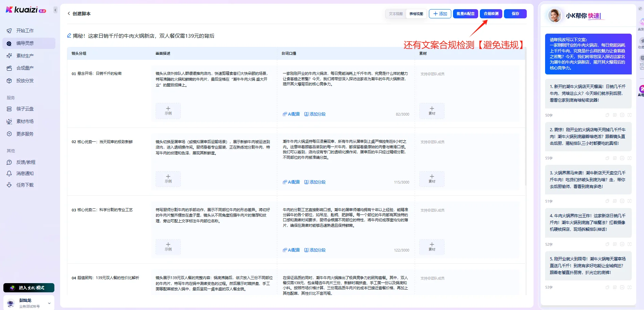Click the plus icon under the 55字 suggestion
Image resolution: width=644 pixels, height=310 pixels.
pos(622,158)
